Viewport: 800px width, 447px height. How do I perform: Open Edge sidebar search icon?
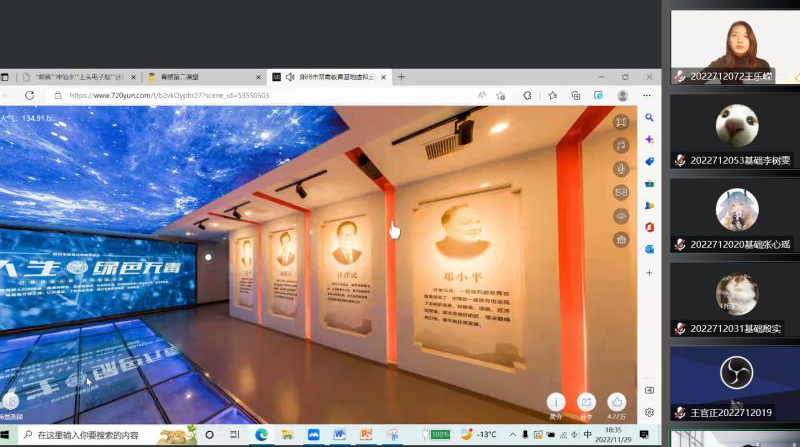(649, 118)
